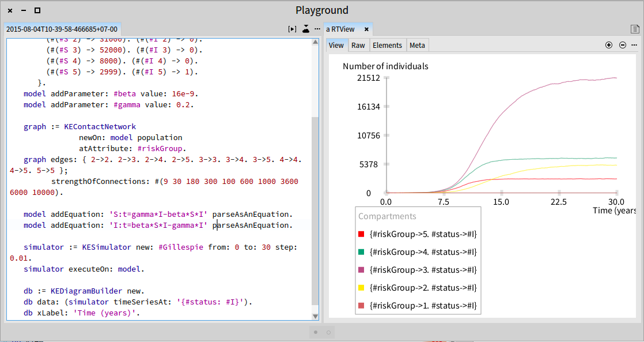The width and height of the screenshot is (644, 342).
Task: Click the second pager dot at bottom
Action: (328, 332)
